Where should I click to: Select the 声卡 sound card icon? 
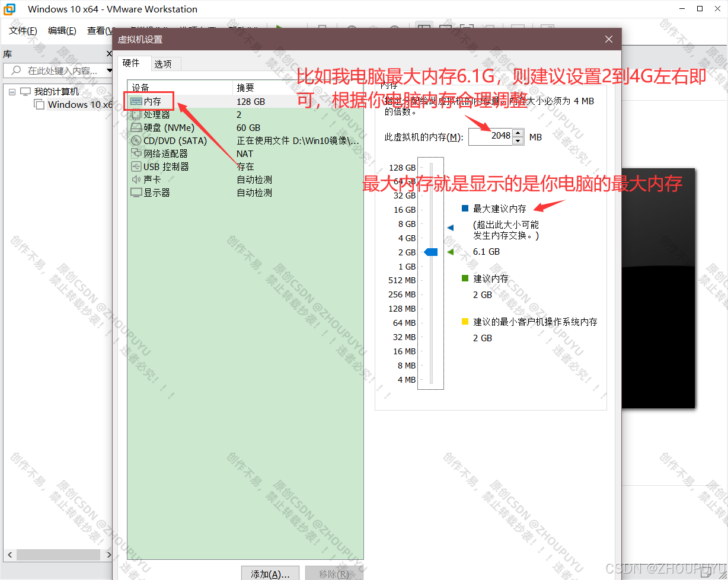(x=136, y=180)
